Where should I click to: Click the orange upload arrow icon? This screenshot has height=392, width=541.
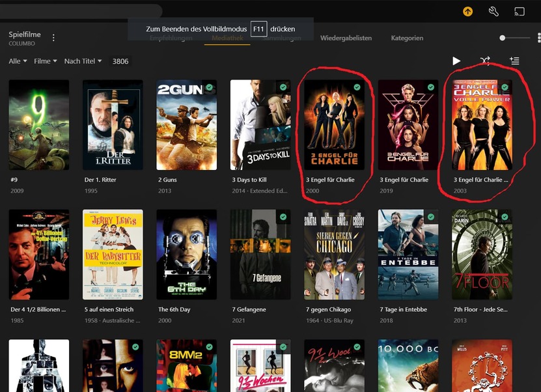coord(467,11)
